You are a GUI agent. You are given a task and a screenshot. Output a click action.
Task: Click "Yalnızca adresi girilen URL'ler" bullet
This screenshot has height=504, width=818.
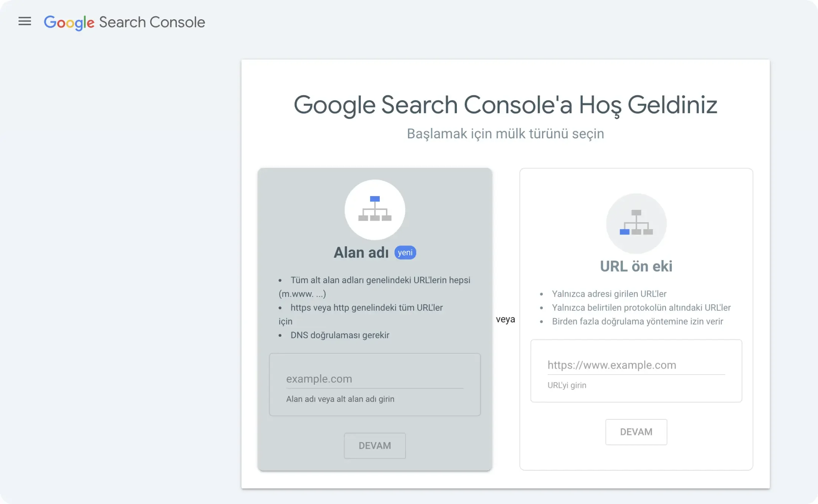coord(609,294)
